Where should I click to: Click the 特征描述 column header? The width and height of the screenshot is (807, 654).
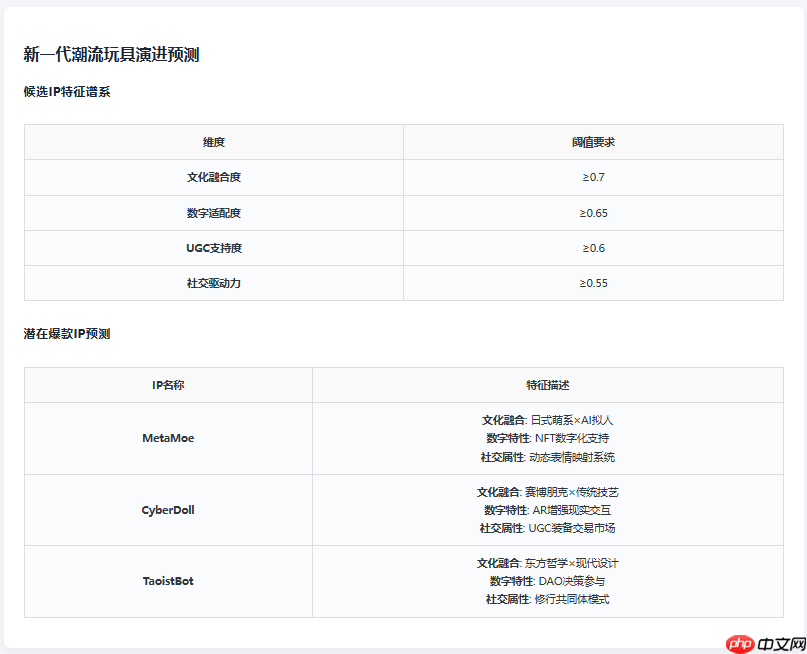[548, 385]
